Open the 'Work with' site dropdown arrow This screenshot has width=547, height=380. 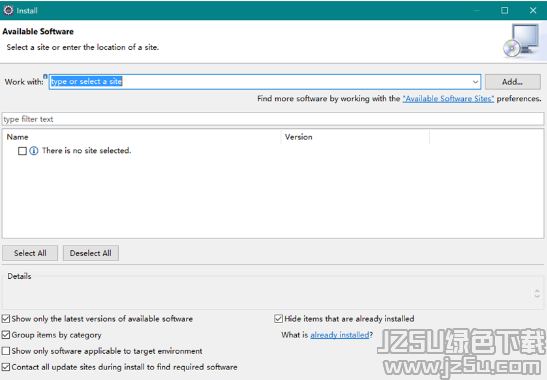click(x=475, y=82)
